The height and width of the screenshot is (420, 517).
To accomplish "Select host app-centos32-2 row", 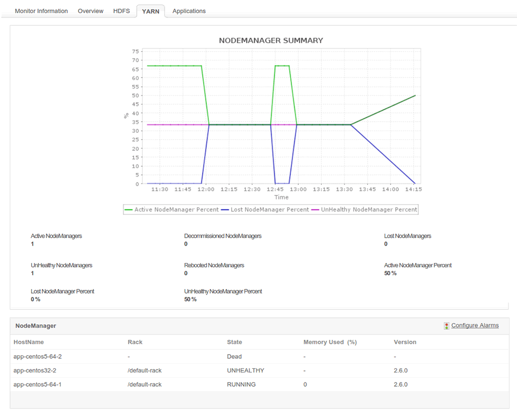I will coord(260,370).
